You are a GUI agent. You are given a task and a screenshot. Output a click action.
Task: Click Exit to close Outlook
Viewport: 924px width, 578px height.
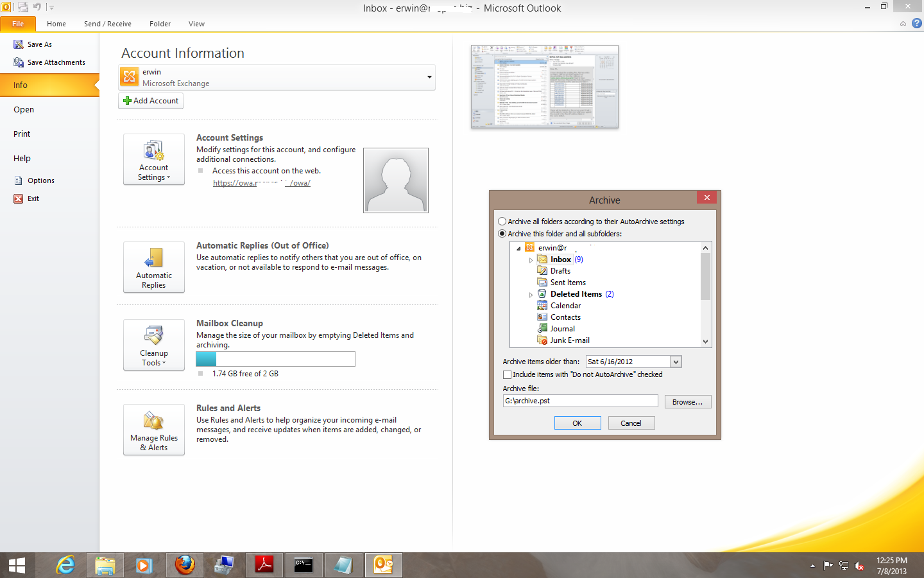[x=26, y=198]
